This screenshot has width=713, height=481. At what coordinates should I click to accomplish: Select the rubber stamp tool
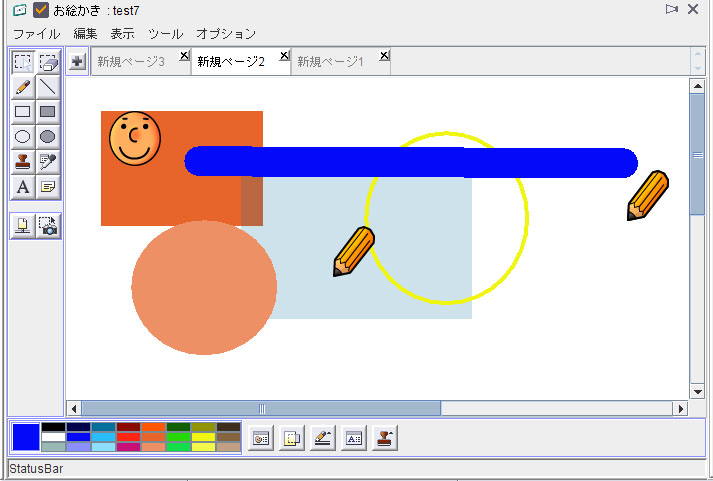(23, 162)
